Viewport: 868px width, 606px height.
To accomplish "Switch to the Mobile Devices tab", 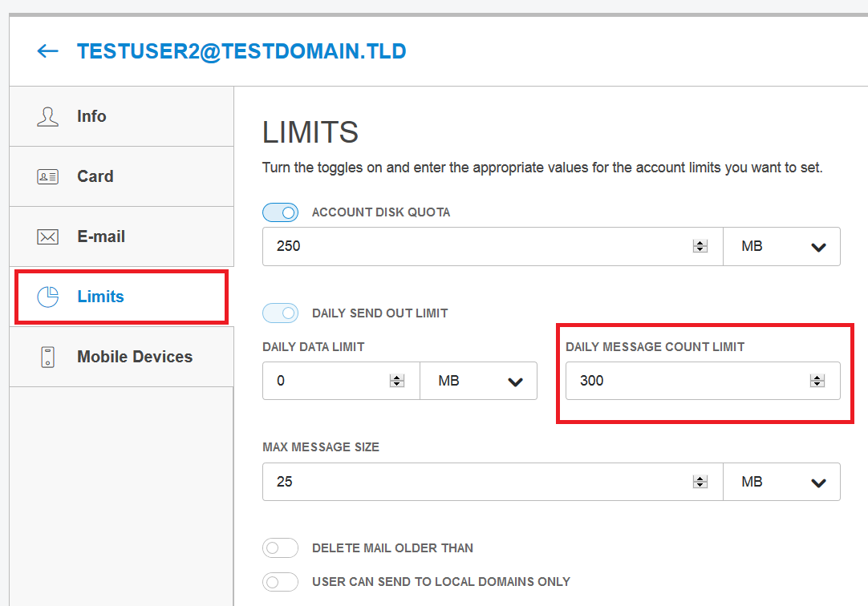I will coord(134,357).
